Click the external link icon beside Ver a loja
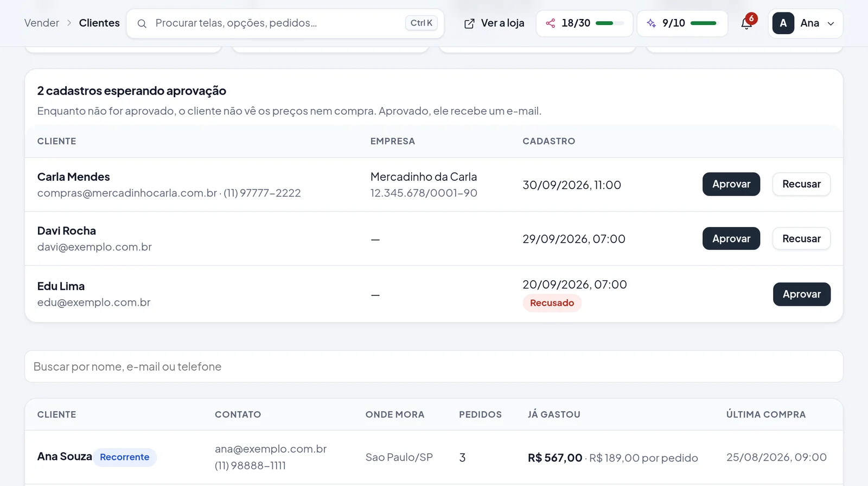868x486 pixels. (469, 23)
